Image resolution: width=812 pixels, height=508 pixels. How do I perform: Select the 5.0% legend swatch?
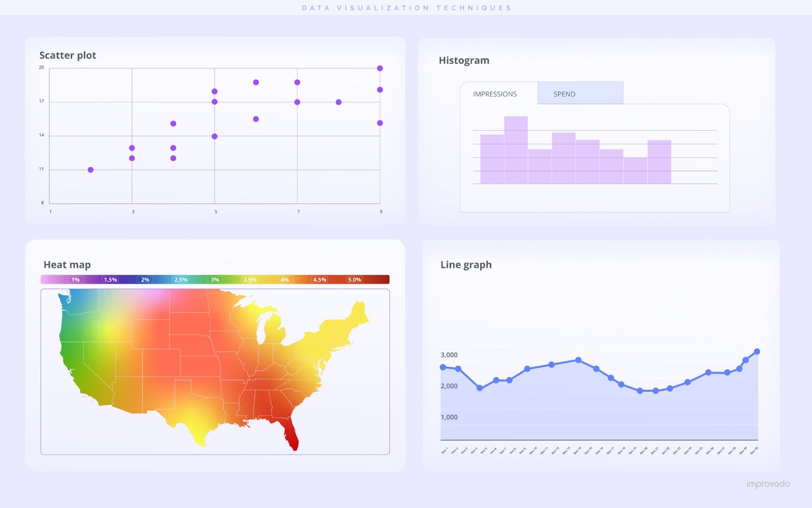click(355, 279)
